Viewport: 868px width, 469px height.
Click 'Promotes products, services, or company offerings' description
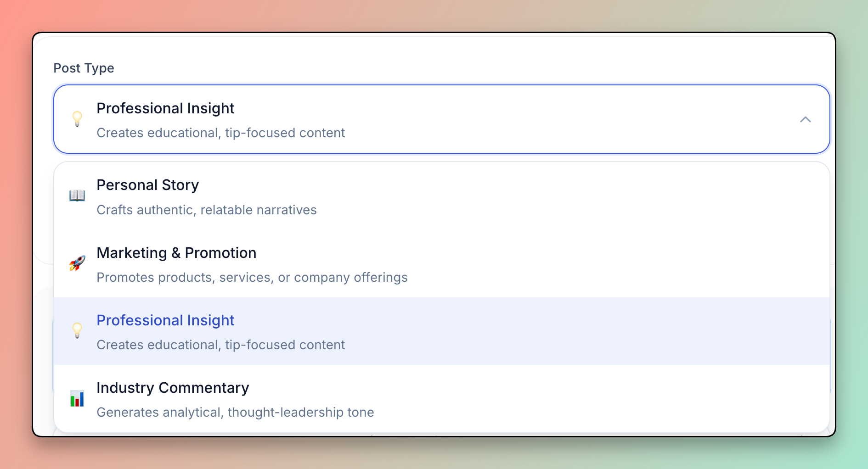pos(252,278)
